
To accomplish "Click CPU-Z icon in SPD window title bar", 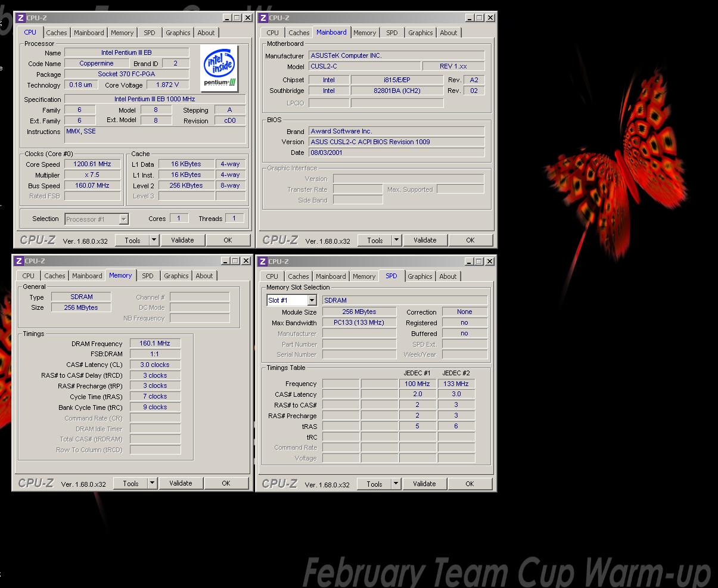I will (x=262, y=262).
